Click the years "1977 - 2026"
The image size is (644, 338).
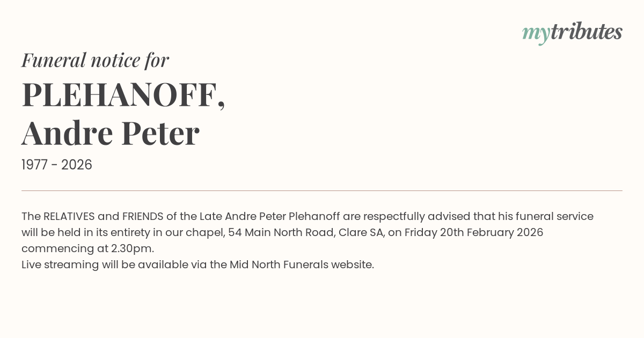tap(57, 165)
